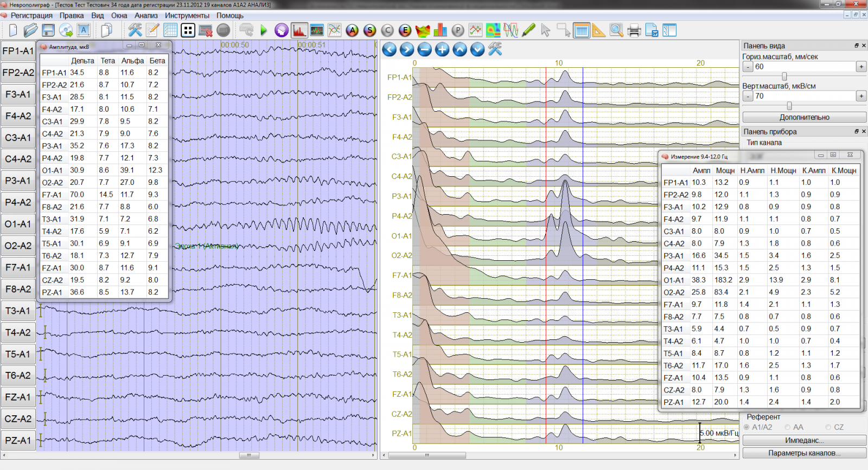This screenshot has width=868, height=470.
Task: Click the blue left arrow navigation button
Action: coord(389,50)
